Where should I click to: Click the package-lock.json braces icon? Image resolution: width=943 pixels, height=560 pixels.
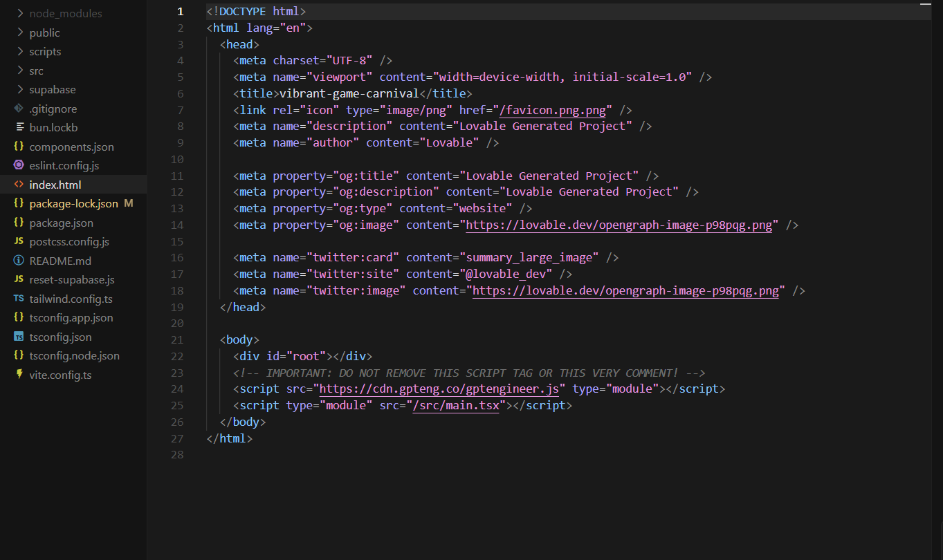click(19, 204)
